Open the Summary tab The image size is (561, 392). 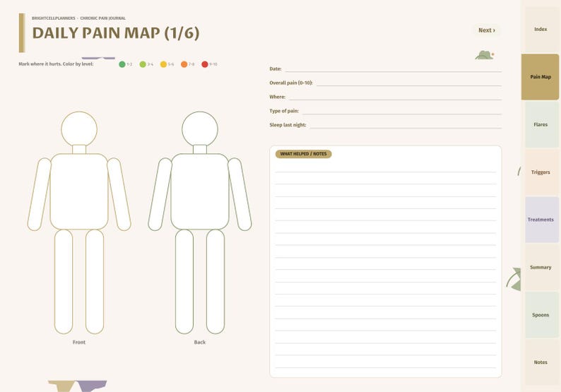point(541,267)
